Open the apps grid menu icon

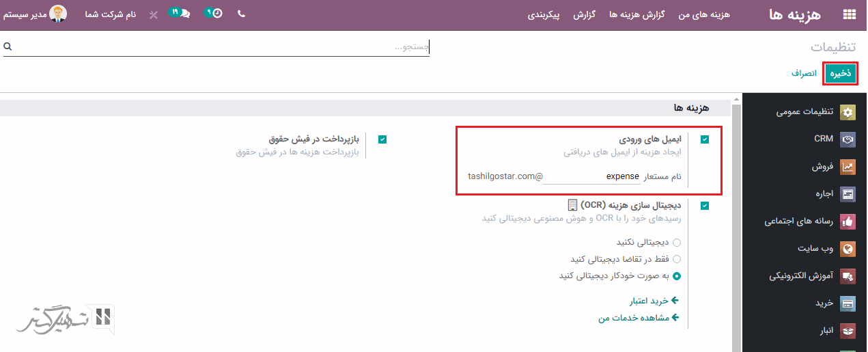[x=850, y=14]
